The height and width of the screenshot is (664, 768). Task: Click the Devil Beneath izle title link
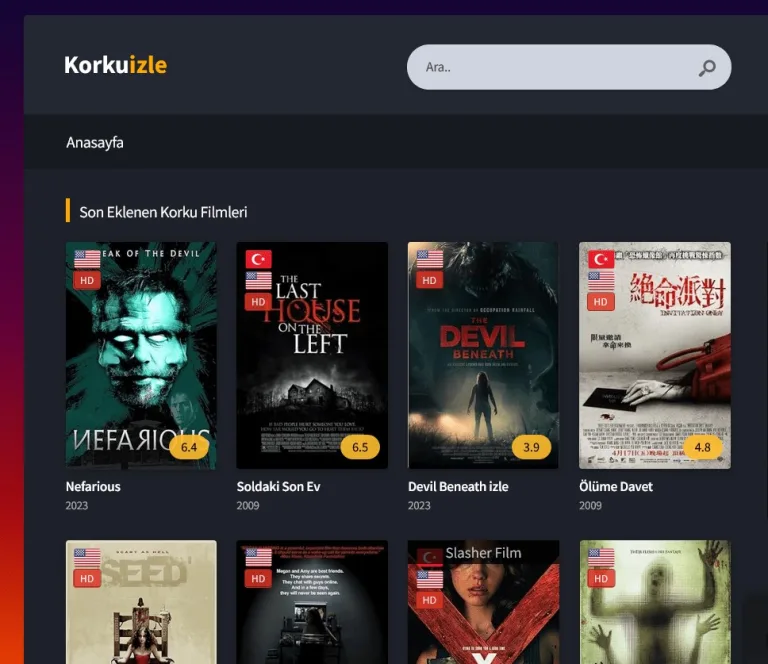click(458, 486)
